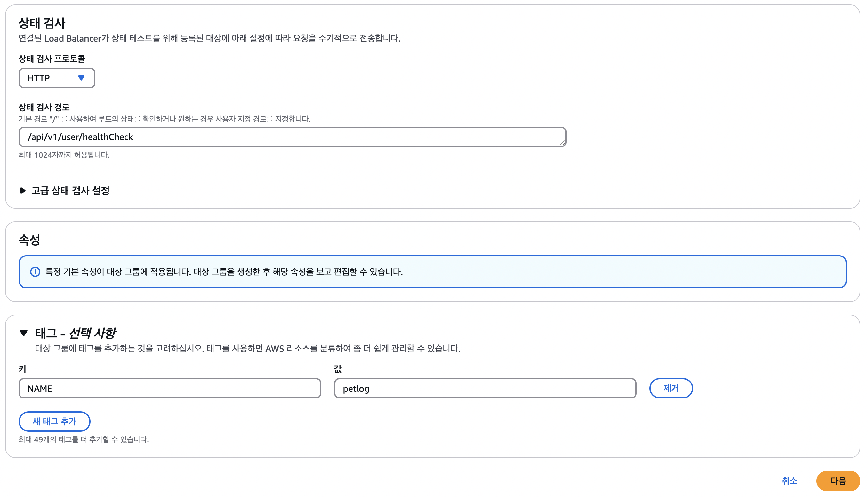Collapse the 태그 - 선택 사항 triangle
This screenshot has height=497, width=868.
point(24,333)
